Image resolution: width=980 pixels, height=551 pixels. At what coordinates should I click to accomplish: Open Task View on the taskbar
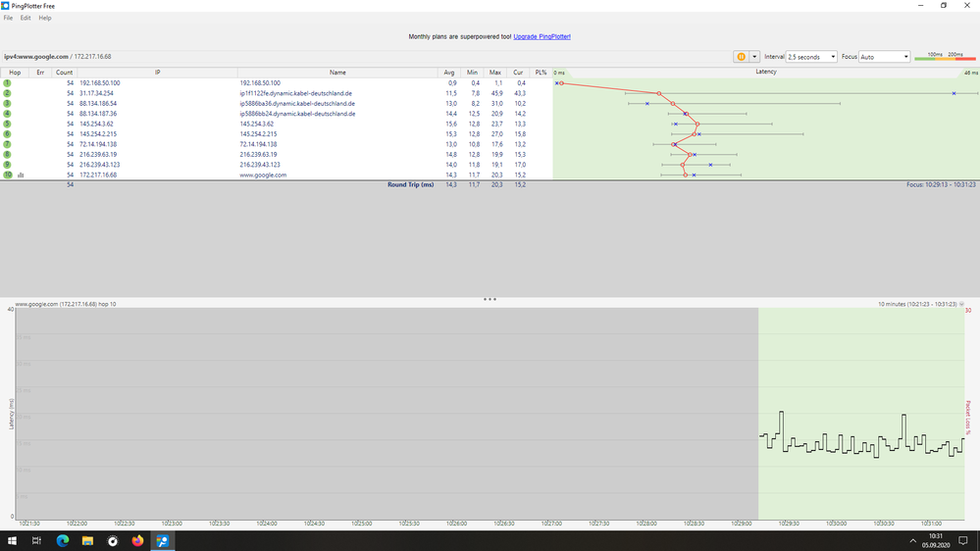[36, 541]
